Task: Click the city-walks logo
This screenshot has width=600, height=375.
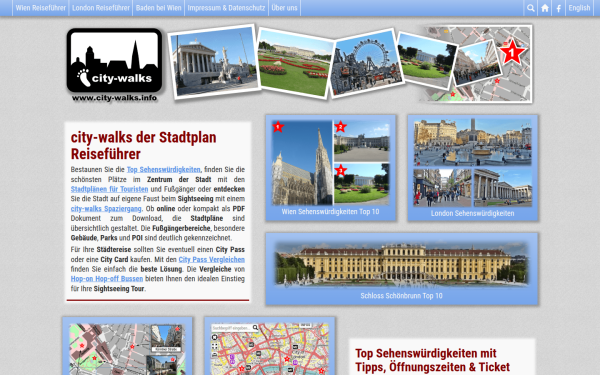Action: pyautogui.click(x=114, y=60)
